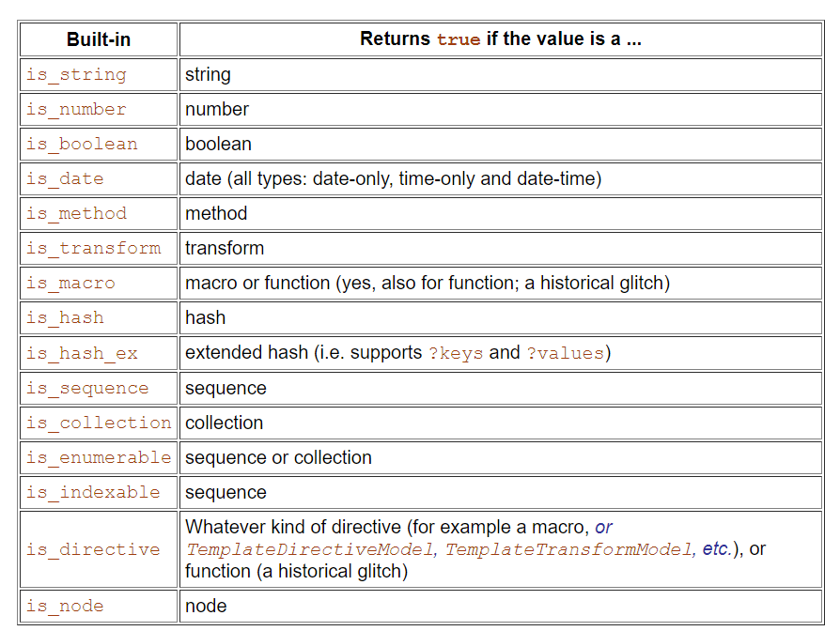
Task: Select the is_macro built-in link
Action: click(x=70, y=284)
